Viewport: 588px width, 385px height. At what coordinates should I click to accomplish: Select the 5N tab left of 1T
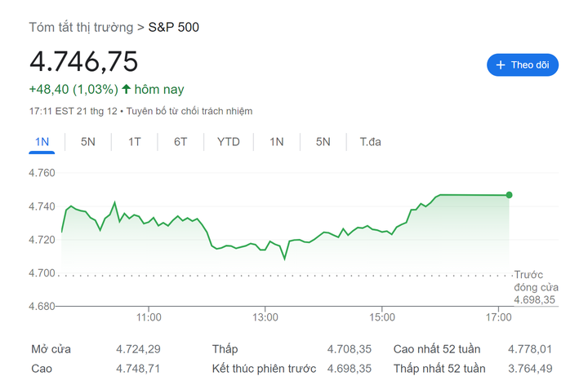tap(88, 142)
